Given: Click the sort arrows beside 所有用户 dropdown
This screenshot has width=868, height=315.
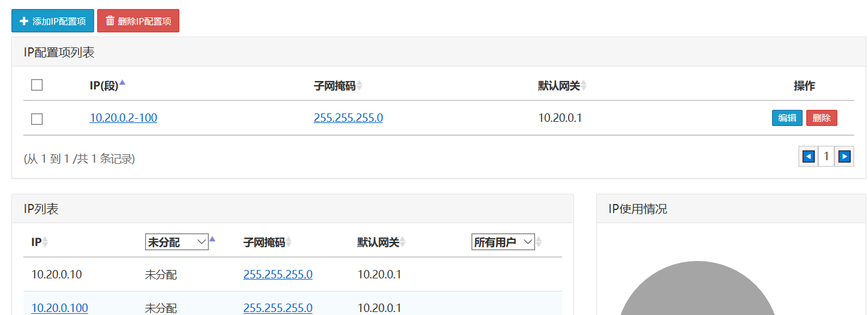Looking at the screenshot, I should coord(539,242).
